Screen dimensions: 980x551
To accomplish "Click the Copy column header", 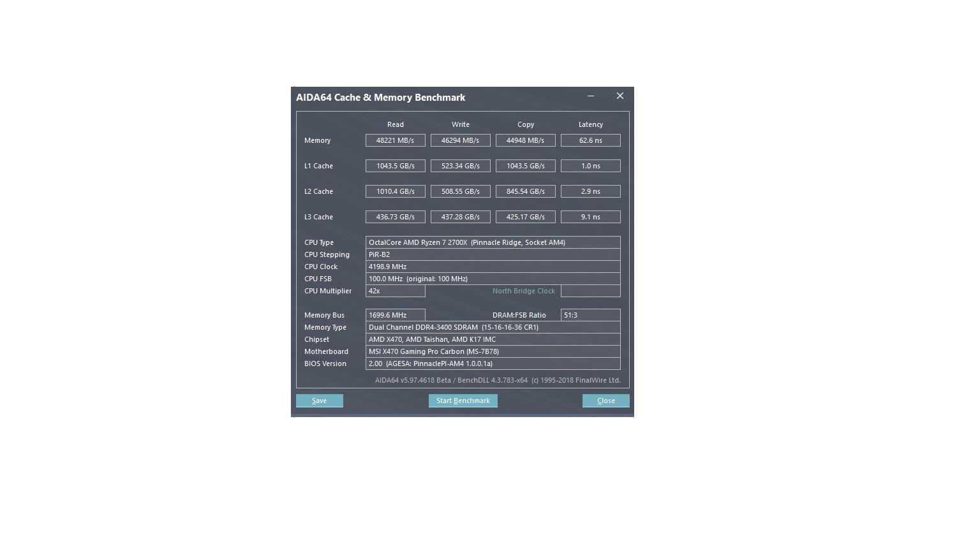I will [x=526, y=124].
